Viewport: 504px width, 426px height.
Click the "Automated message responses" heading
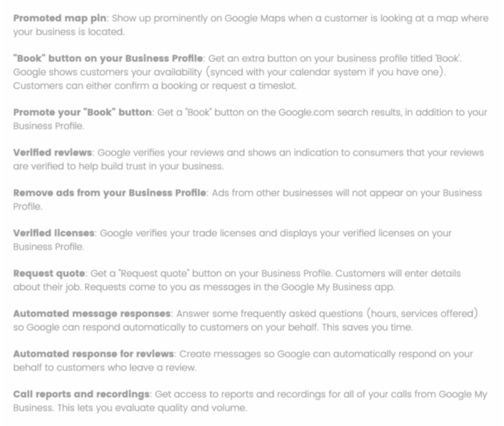[92, 314]
